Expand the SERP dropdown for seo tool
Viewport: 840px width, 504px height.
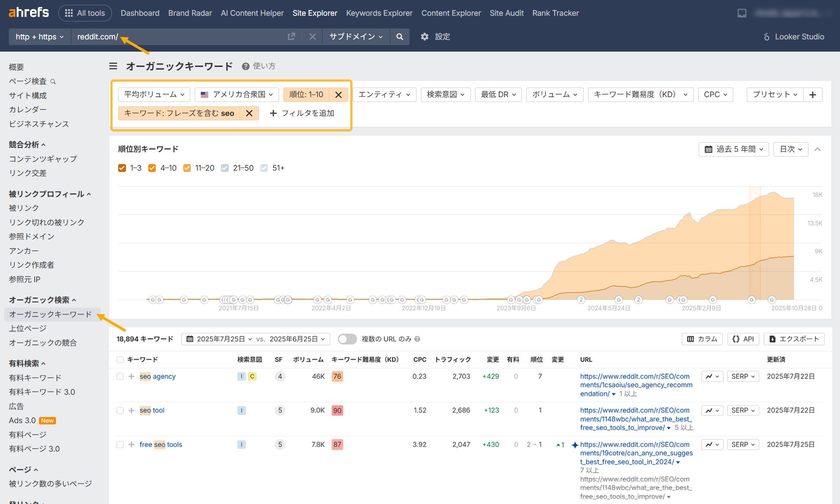(742, 410)
